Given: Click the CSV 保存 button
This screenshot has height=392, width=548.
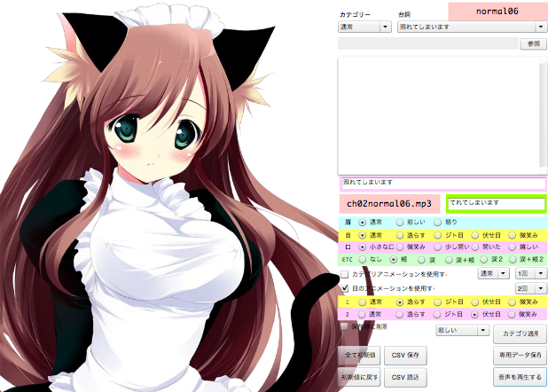Looking at the screenshot, I should point(405,356).
